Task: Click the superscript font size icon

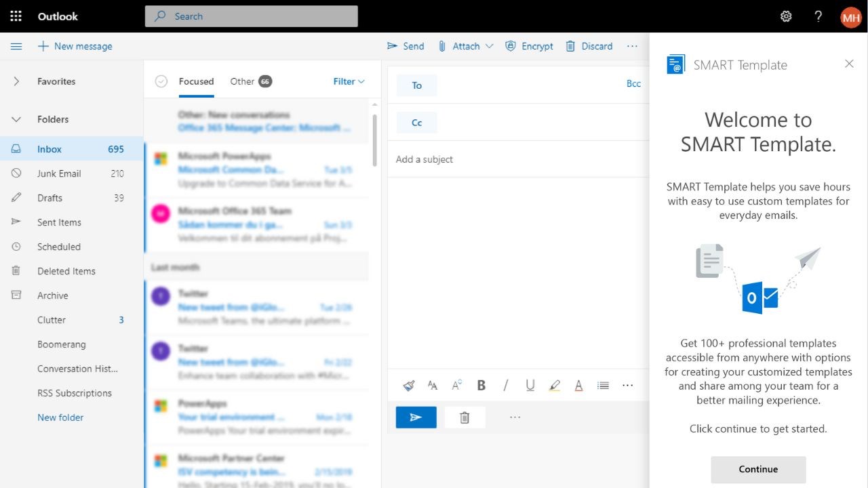Action: [457, 386]
